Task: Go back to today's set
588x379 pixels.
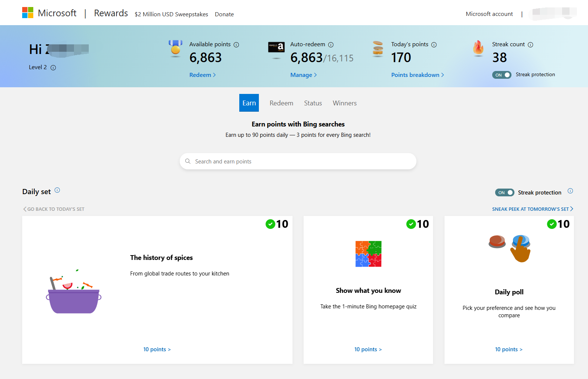Action: [x=54, y=209]
